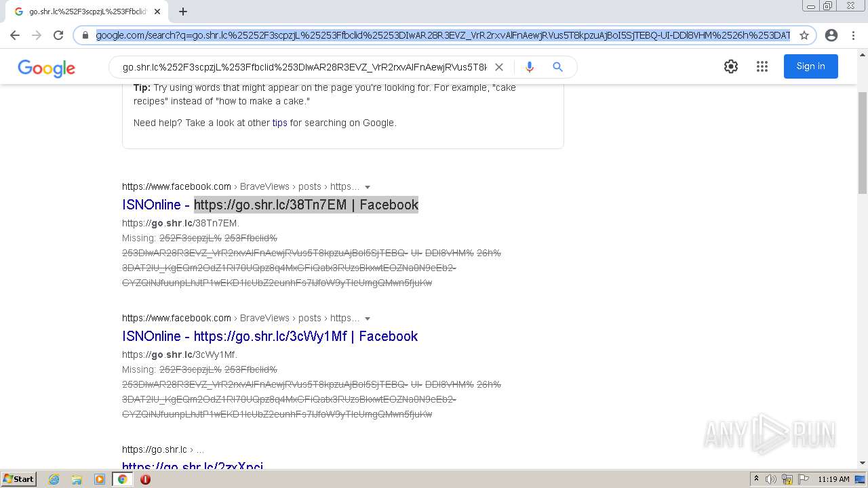Click the facebook.com breadcrumb of second result
868x488 pixels.
[176, 318]
